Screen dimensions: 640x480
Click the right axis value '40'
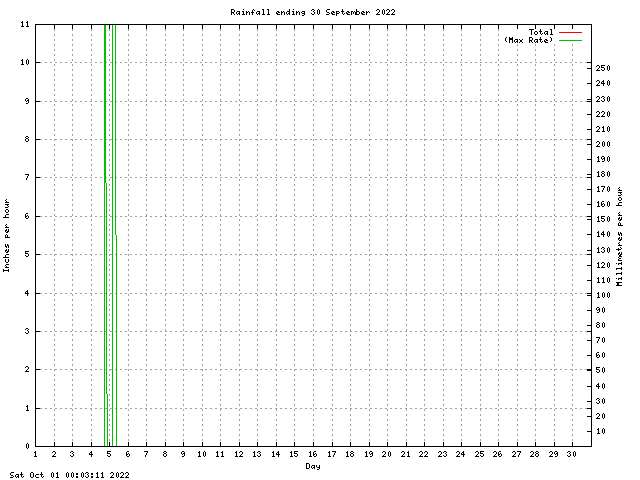pos(600,386)
